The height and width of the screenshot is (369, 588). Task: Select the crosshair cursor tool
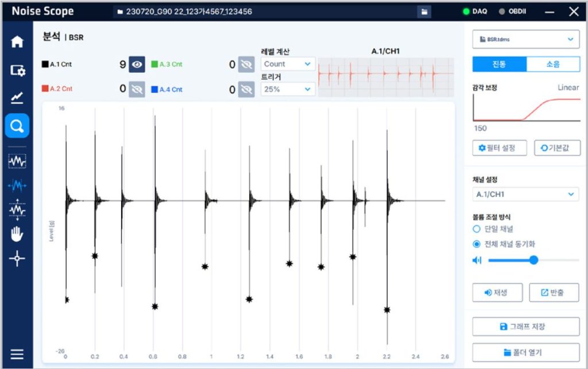(17, 259)
